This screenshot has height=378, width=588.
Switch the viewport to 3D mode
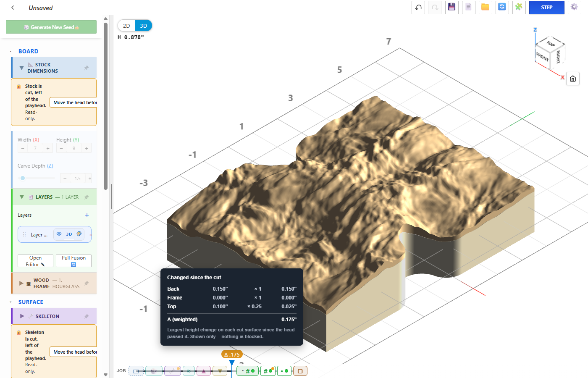(x=144, y=26)
